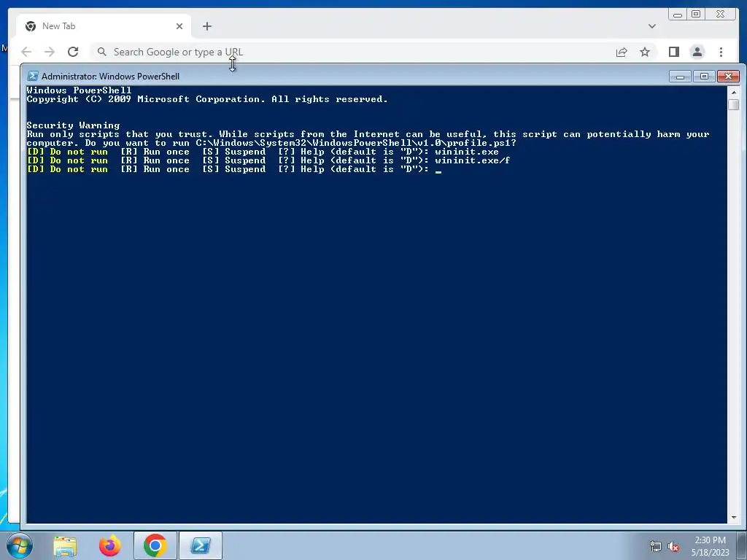Click the 'Security Warning' heading text

click(73, 125)
